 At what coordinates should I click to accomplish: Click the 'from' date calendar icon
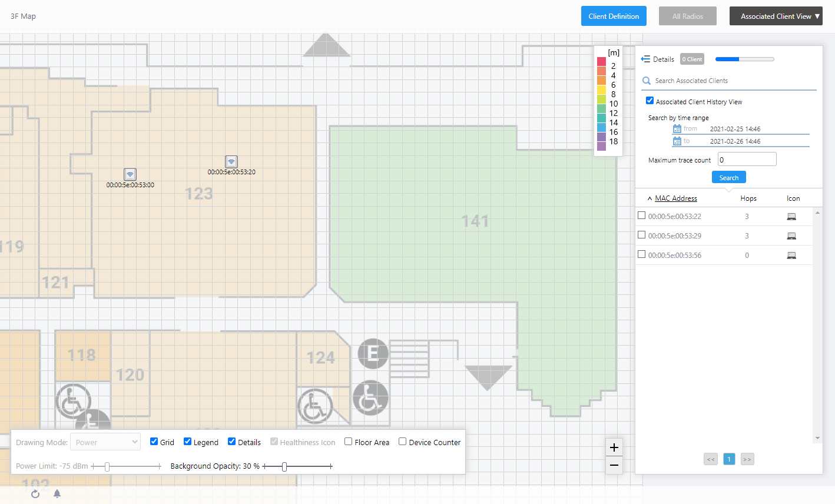click(x=677, y=129)
